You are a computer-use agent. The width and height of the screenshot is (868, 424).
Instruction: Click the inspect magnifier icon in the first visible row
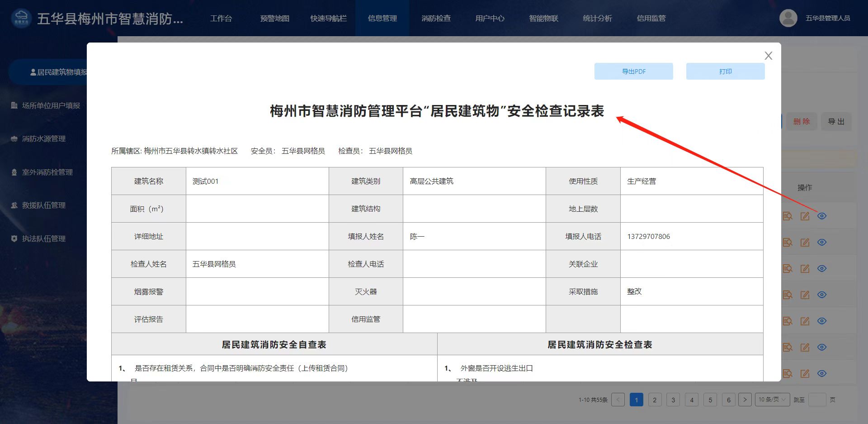(787, 216)
